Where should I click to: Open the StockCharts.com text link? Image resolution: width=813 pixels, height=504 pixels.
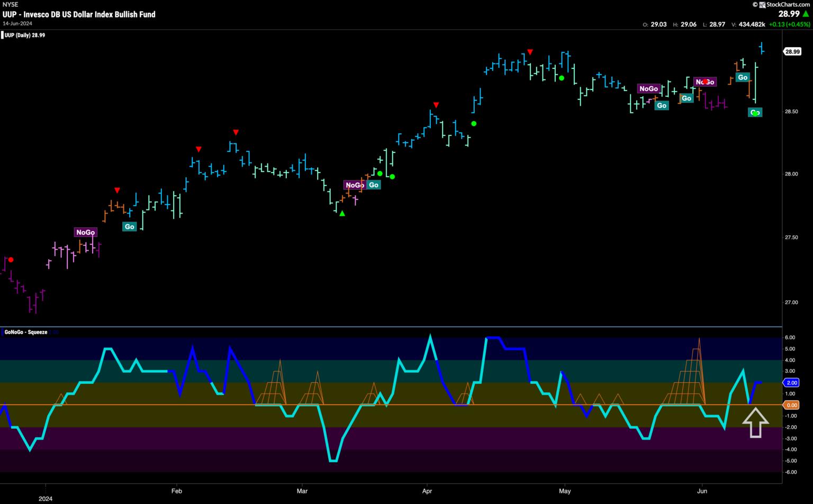tap(785, 5)
